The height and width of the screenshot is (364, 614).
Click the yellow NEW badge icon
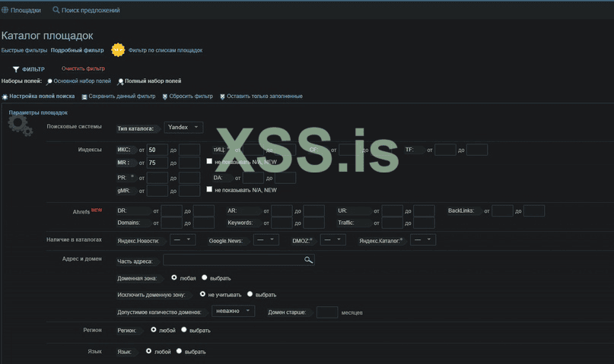tap(118, 49)
